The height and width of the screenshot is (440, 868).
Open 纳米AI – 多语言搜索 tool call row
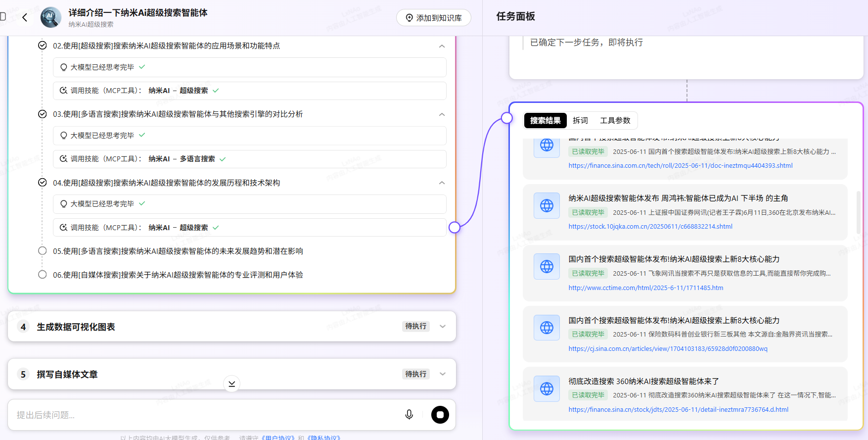point(250,159)
